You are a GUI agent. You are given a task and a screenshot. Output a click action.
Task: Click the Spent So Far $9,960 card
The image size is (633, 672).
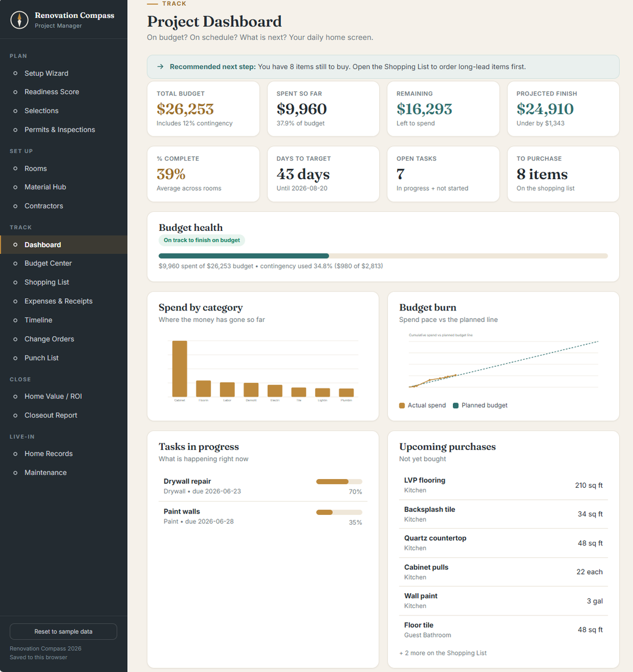tap(323, 109)
